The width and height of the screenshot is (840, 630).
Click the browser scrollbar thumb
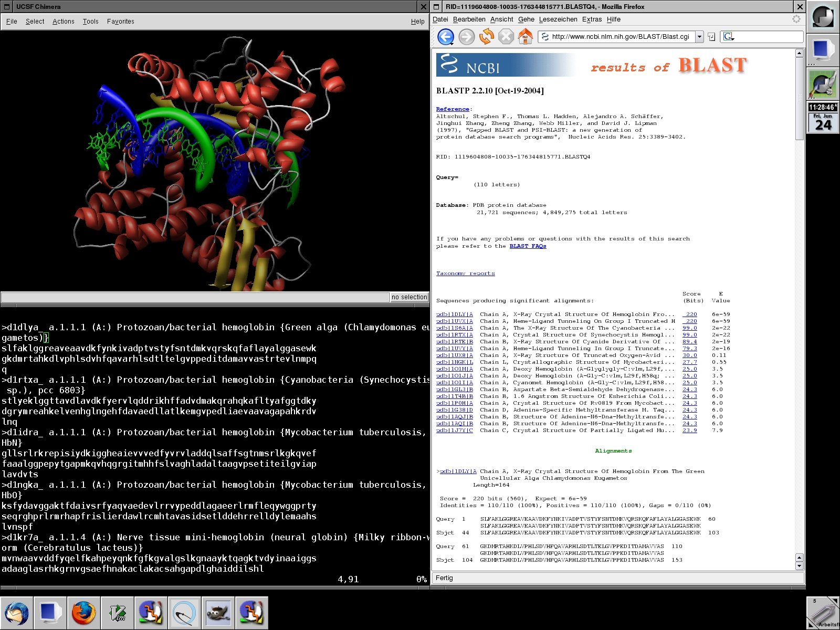pyautogui.click(x=800, y=99)
